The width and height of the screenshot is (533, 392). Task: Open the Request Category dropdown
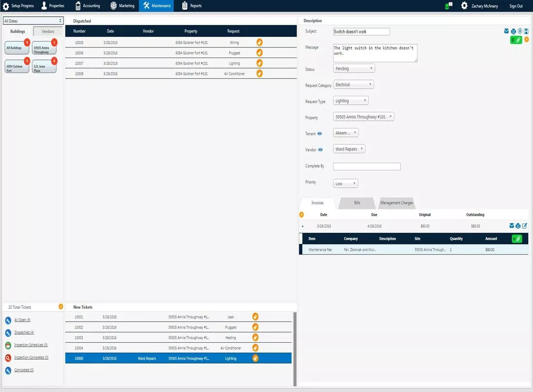click(x=353, y=85)
